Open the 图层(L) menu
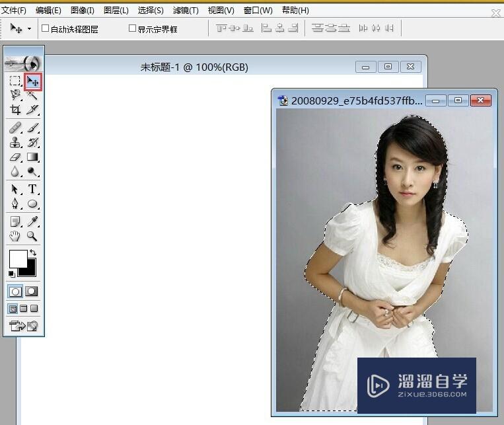 (x=116, y=11)
